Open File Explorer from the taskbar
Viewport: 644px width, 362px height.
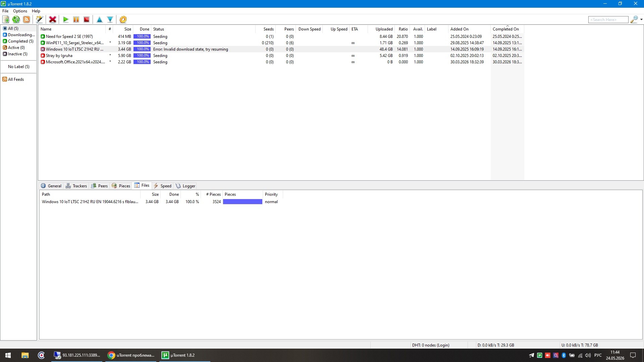coord(25,355)
